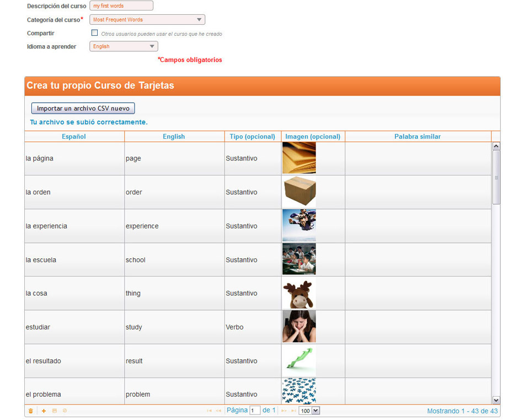Open the rows-per-page 100 dropdown
524x420 pixels.
pos(309,411)
